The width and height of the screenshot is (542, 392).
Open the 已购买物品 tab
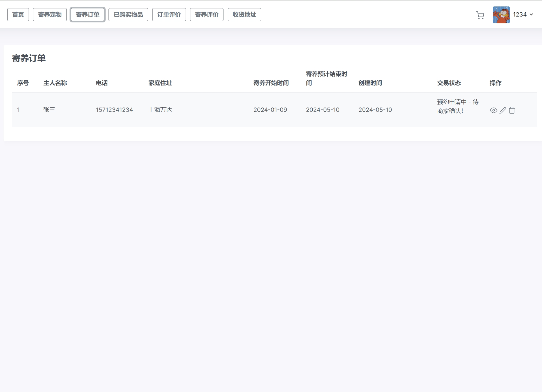128,15
